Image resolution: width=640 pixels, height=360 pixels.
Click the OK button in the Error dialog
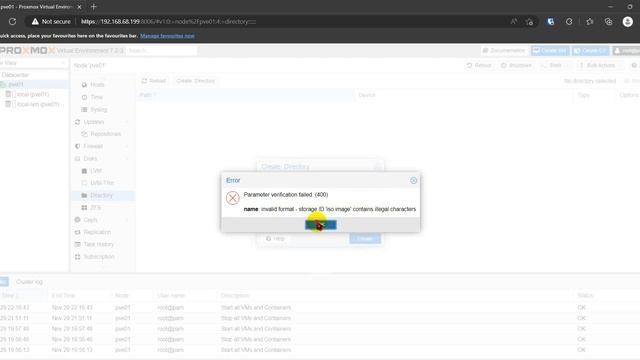[321, 224]
